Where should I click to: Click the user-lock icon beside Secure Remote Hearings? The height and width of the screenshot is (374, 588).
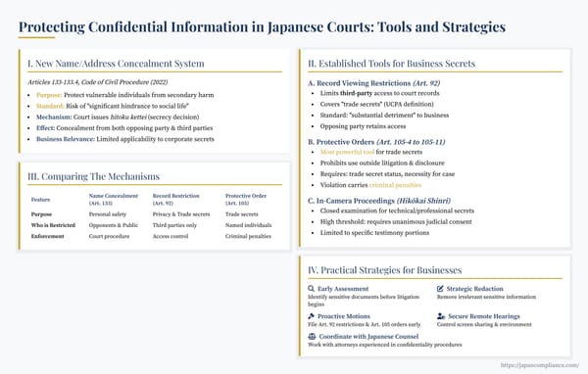pyautogui.click(x=441, y=316)
